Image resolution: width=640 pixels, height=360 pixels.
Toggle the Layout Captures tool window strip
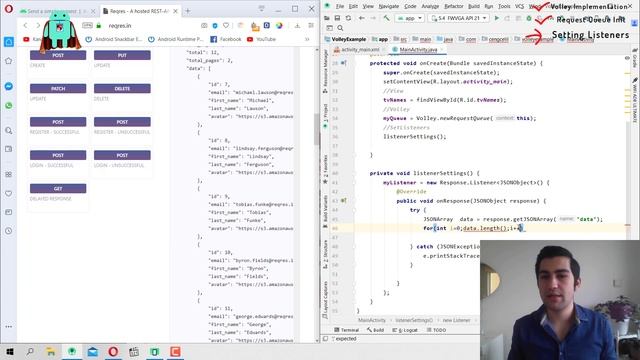[325, 300]
